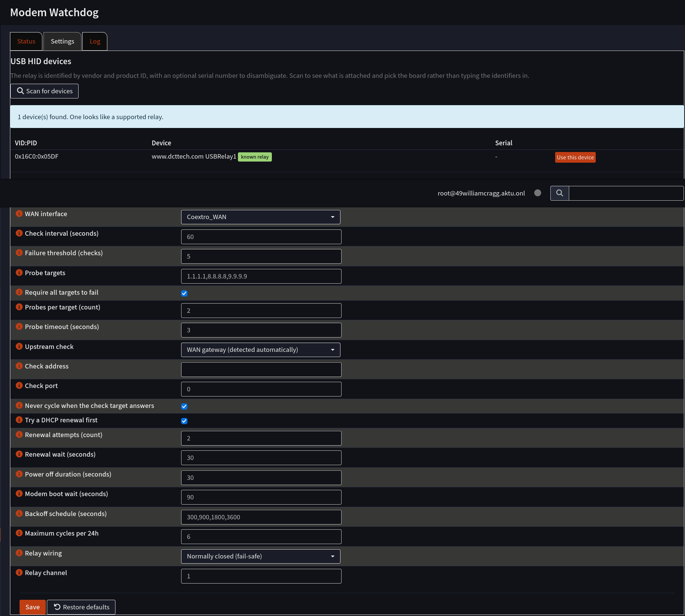Click the empty Check address field
This screenshot has height=616, width=685.
pos(261,369)
